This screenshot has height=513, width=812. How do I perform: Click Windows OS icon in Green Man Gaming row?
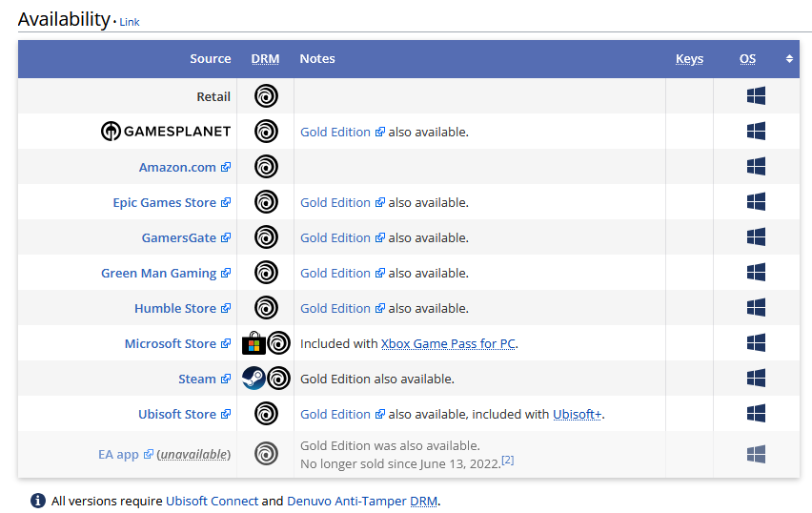click(x=756, y=272)
